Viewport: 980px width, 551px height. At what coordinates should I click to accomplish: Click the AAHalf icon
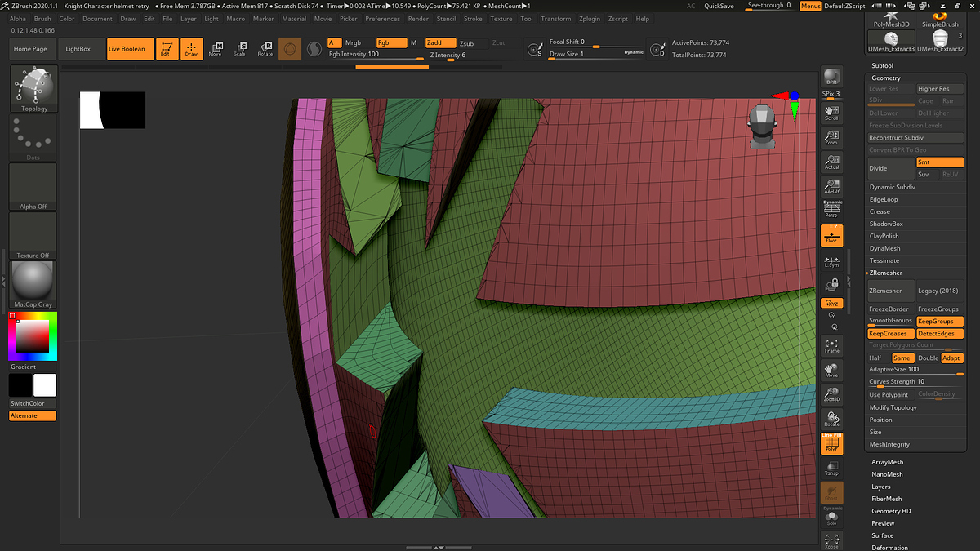pyautogui.click(x=831, y=186)
